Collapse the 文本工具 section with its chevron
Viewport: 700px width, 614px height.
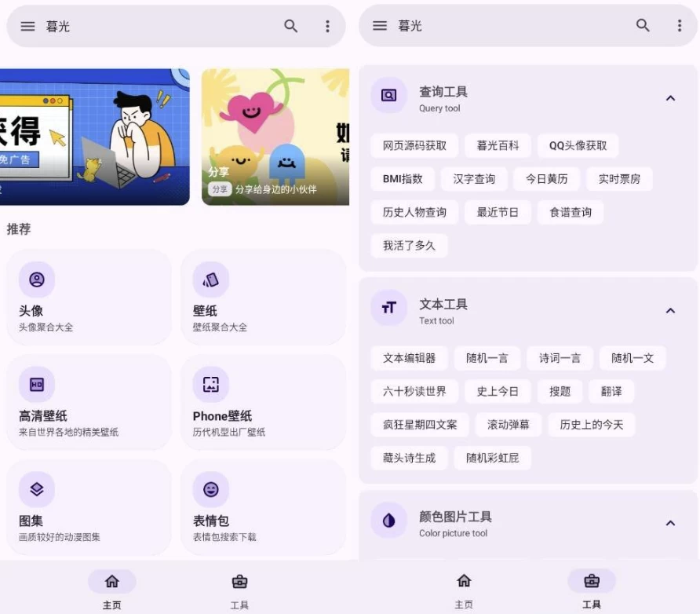(670, 310)
